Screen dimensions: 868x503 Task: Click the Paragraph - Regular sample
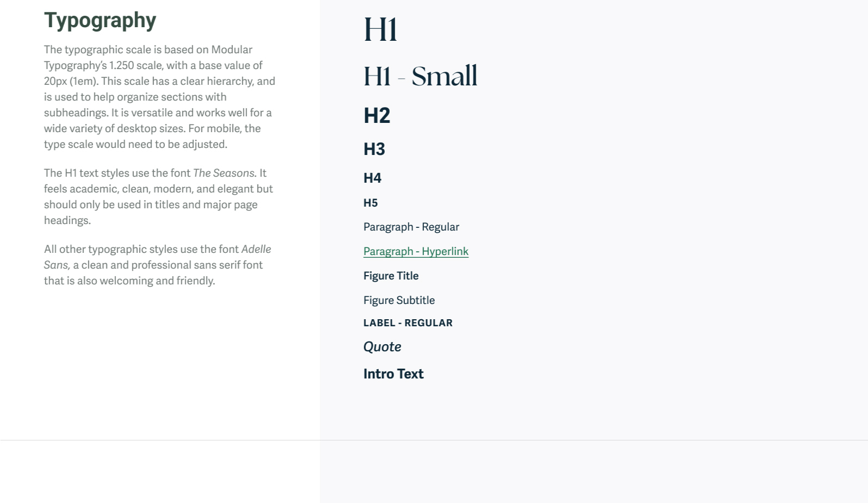[411, 227]
